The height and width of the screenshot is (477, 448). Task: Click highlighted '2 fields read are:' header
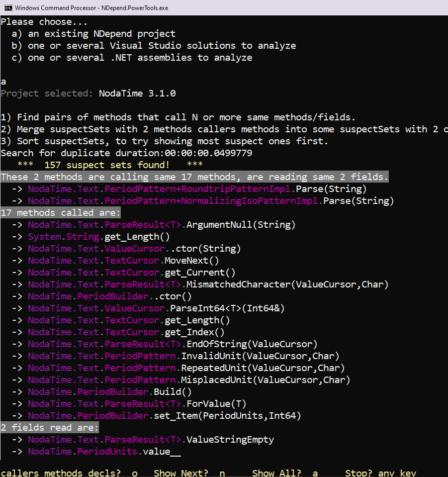point(50,427)
